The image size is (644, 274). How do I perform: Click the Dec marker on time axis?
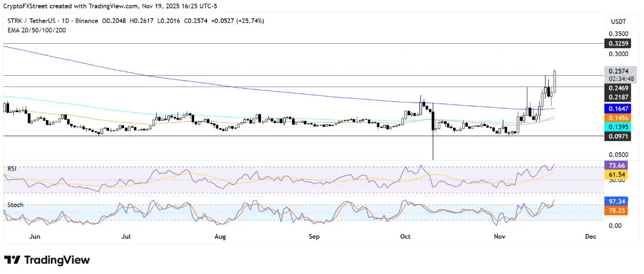pyautogui.click(x=590, y=236)
